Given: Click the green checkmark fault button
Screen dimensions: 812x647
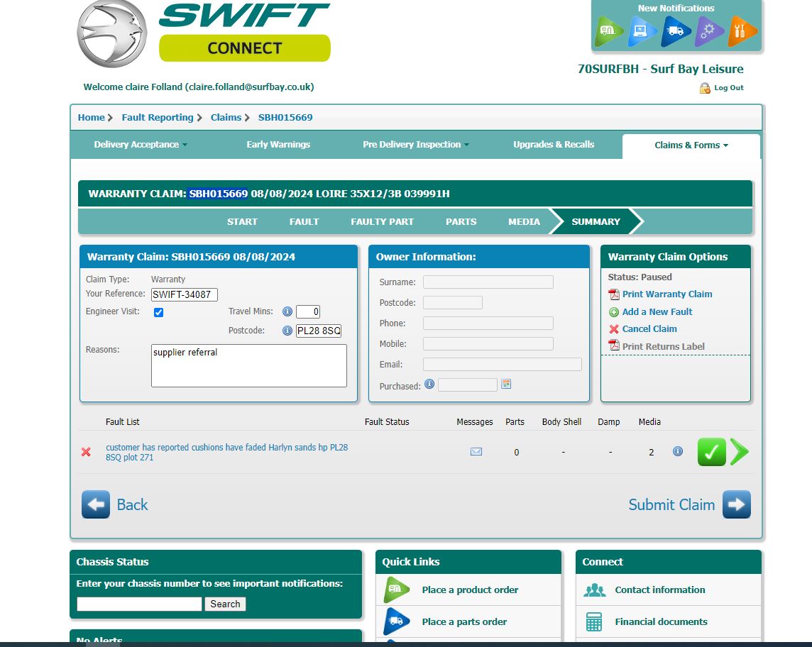Looking at the screenshot, I should (x=711, y=452).
